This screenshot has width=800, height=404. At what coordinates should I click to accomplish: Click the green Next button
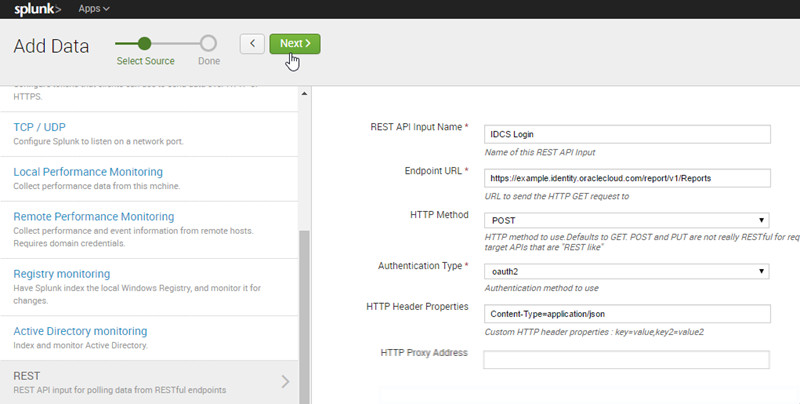point(295,44)
